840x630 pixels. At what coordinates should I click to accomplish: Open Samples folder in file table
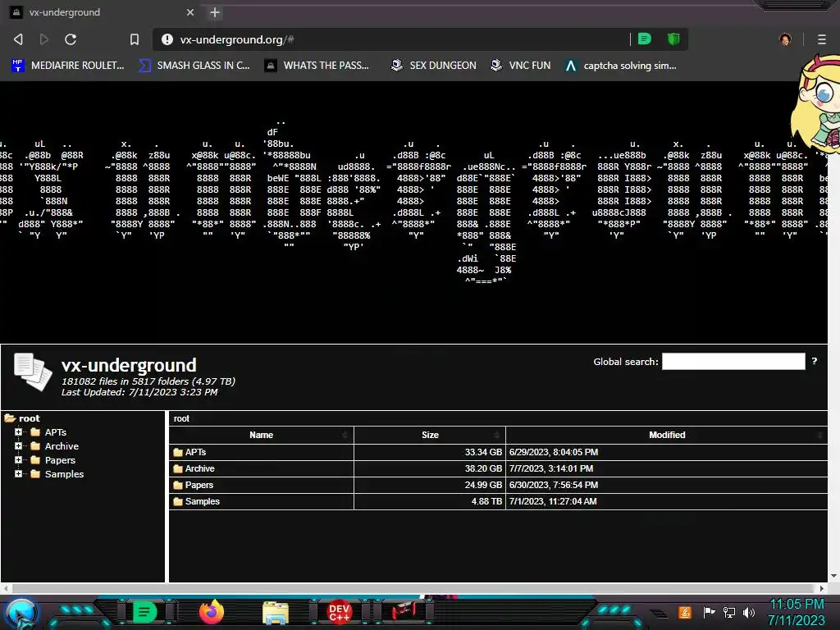point(202,501)
